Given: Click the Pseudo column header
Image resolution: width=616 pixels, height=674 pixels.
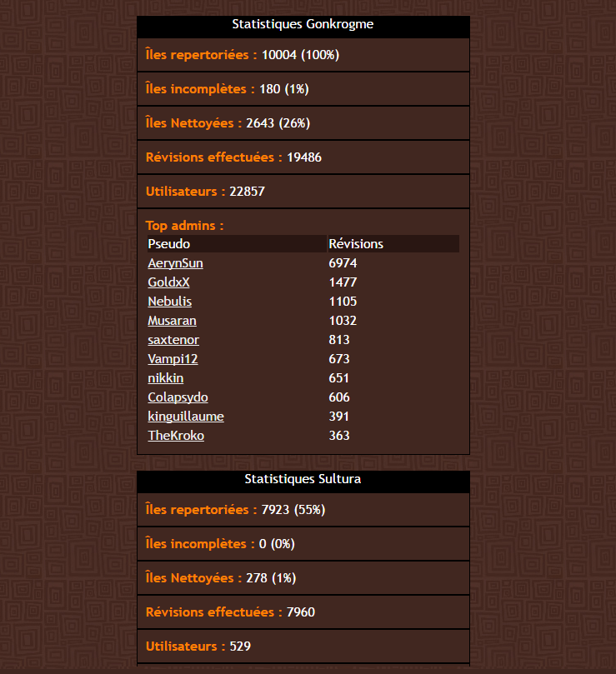Looking at the screenshot, I should (168, 244).
